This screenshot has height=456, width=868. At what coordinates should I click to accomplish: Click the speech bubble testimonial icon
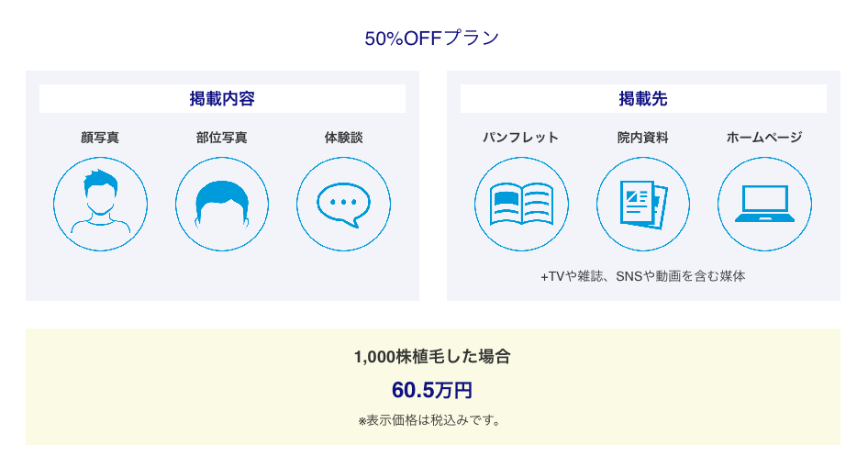point(343,204)
